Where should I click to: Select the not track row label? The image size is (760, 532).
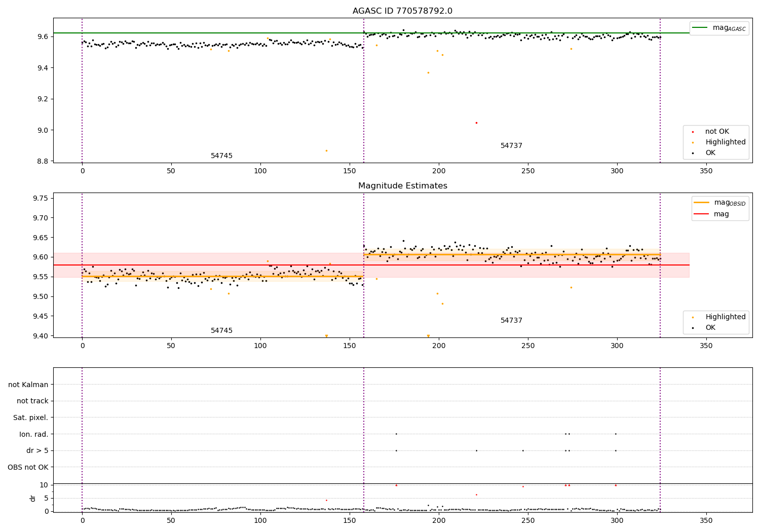pyautogui.click(x=32, y=401)
